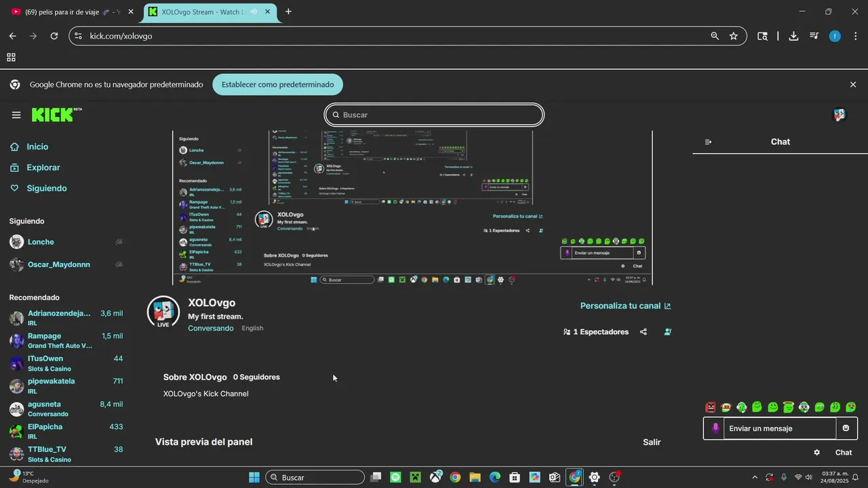The height and width of the screenshot is (488, 868).
Task: Open File Explorer from the taskbar
Action: point(475,477)
